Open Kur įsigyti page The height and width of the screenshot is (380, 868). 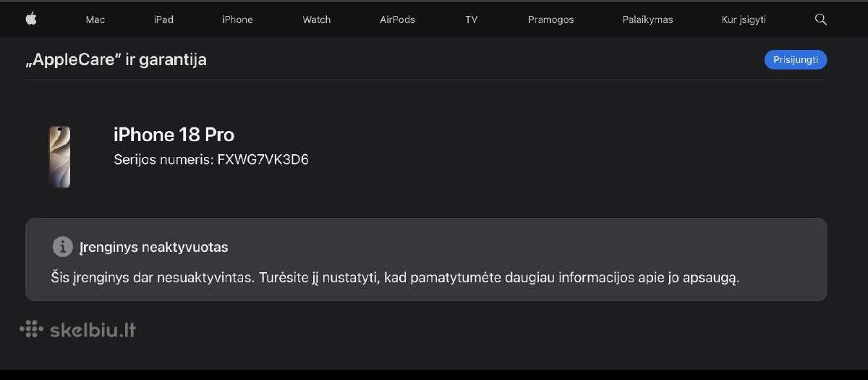click(x=744, y=20)
